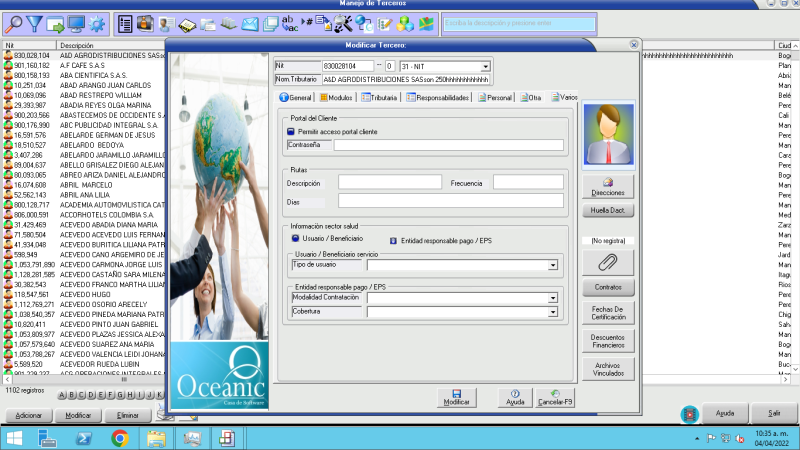
Task: Click the paperclip attachment button
Action: [x=608, y=262]
